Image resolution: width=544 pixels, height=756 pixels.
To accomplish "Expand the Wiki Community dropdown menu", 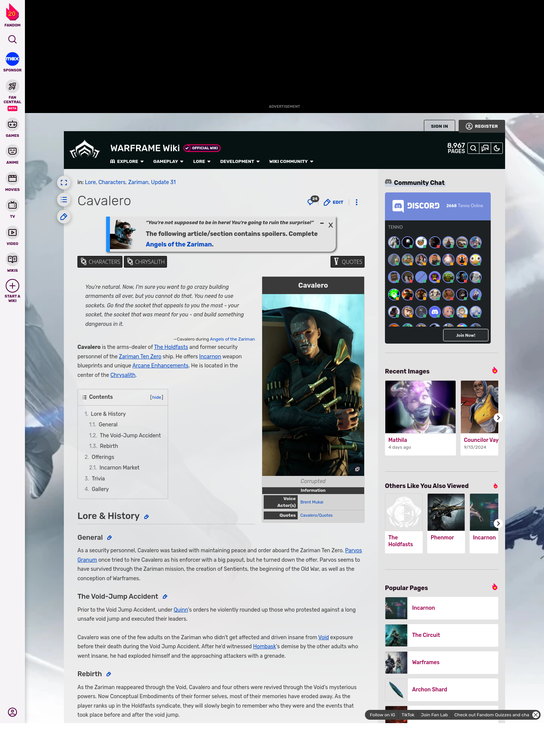I will pos(291,161).
